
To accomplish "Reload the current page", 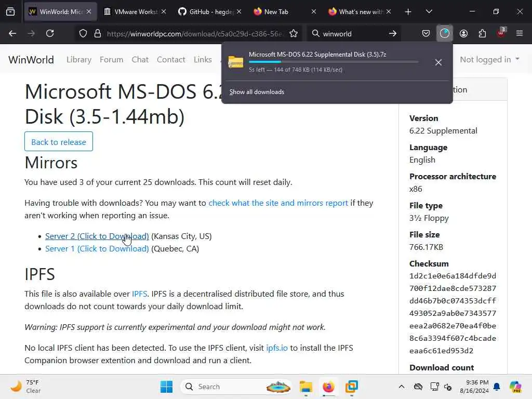I will click(50, 33).
